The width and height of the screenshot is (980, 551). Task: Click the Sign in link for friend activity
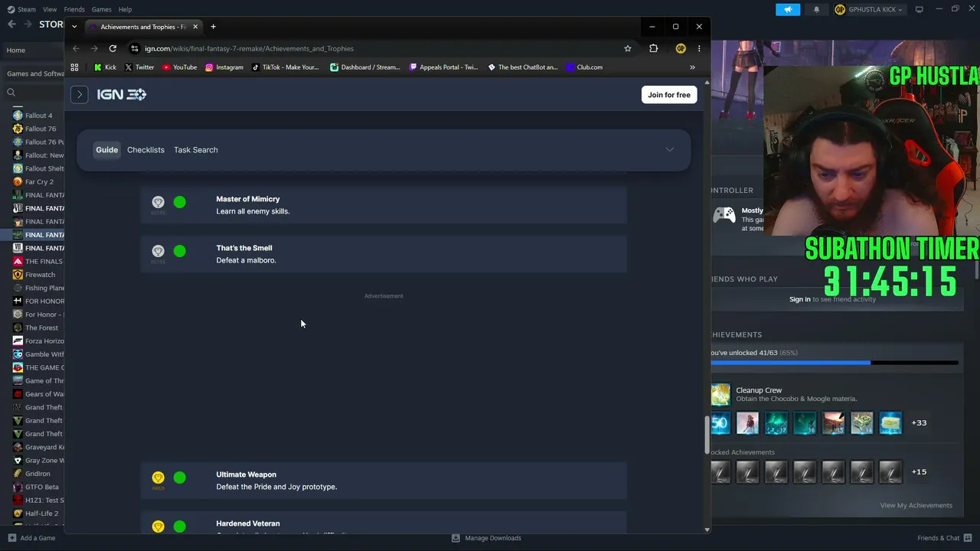(800, 299)
